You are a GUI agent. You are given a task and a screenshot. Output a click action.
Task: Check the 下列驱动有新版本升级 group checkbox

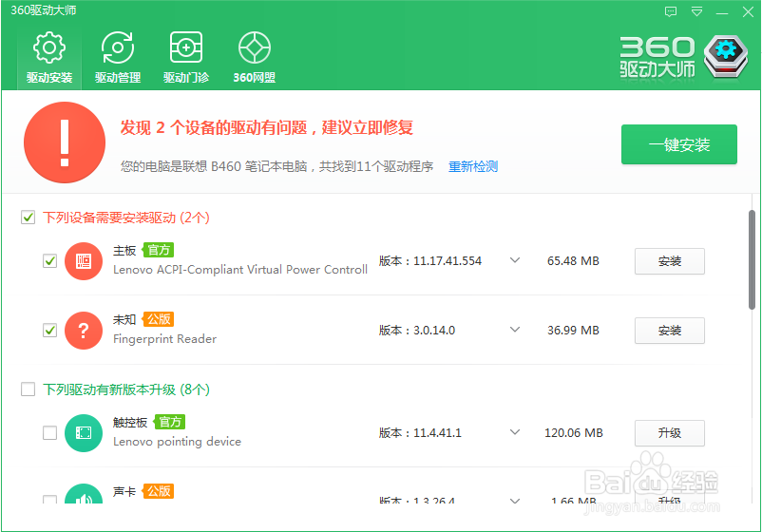pyautogui.click(x=29, y=389)
